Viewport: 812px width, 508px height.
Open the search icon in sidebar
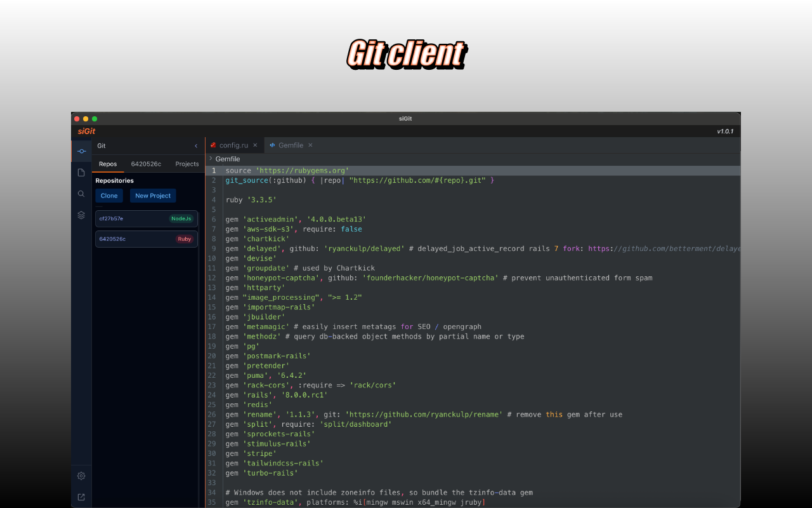(81, 194)
